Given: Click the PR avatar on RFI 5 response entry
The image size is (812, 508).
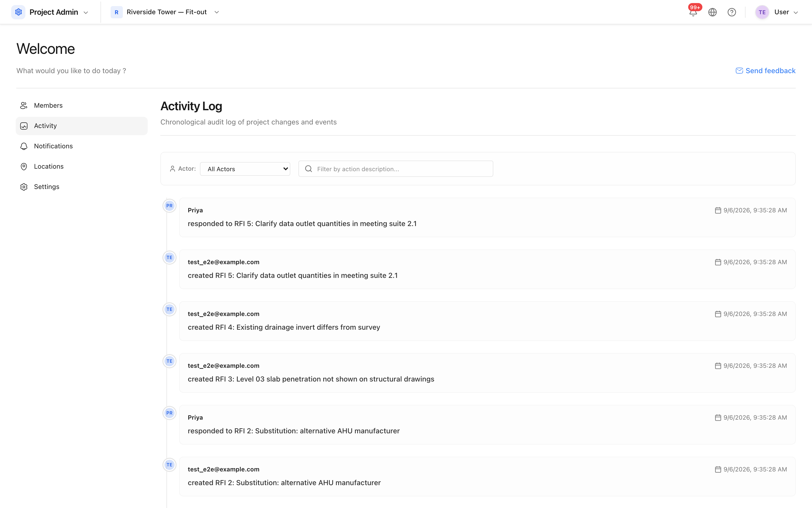Looking at the screenshot, I should coord(170,206).
